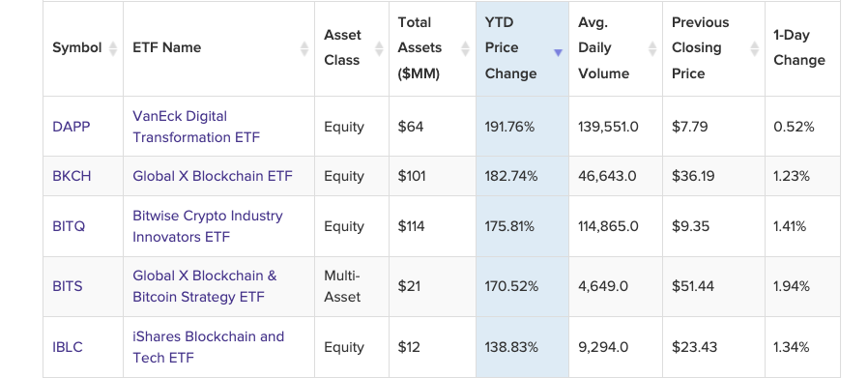Image resolution: width=868 pixels, height=378 pixels.
Task: Open Bitwise Crypto Industry Innovators ETF
Action: (208, 226)
